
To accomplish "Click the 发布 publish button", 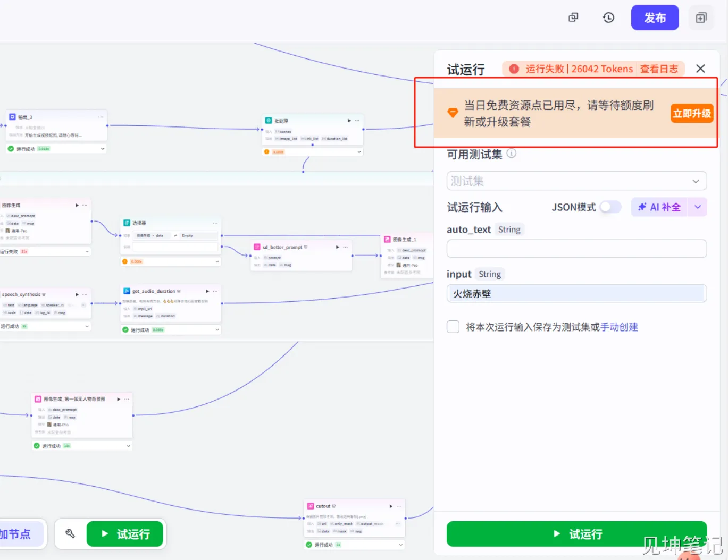I will (655, 18).
